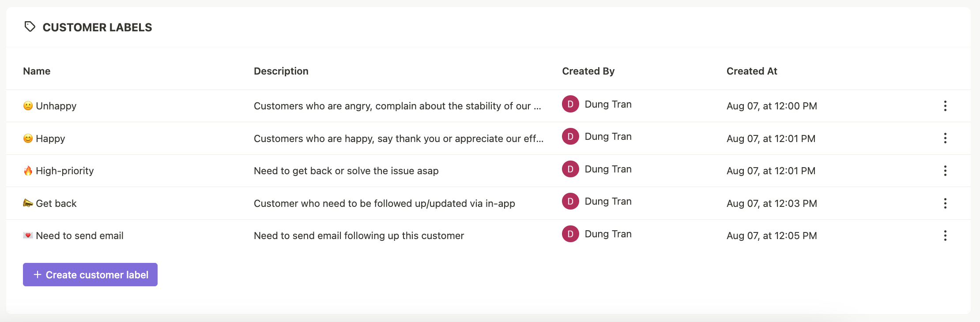Open the Get back label name
The image size is (980, 322).
pyautogui.click(x=56, y=203)
